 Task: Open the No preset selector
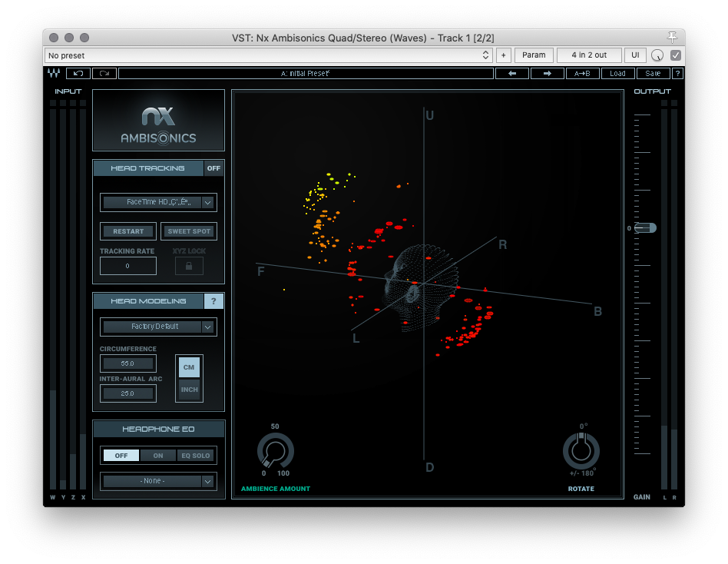[x=268, y=55]
